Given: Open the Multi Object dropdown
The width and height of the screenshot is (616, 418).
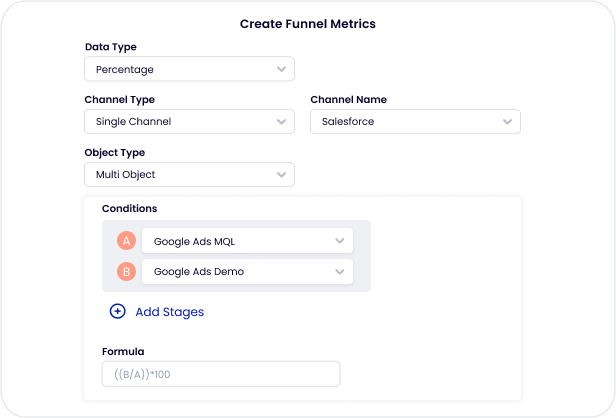Looking at the screenshot, I should pyautogui.click(x=189, y=174).
